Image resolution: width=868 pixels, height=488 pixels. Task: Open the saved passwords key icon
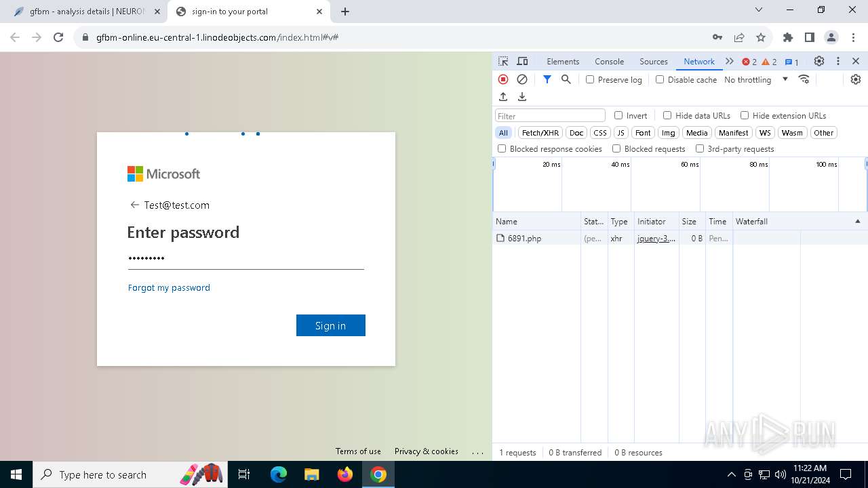pos(717,37)
